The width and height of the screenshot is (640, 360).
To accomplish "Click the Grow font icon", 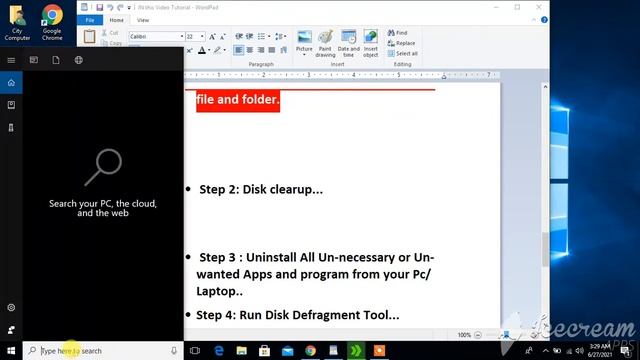I will tap(212, 37).
